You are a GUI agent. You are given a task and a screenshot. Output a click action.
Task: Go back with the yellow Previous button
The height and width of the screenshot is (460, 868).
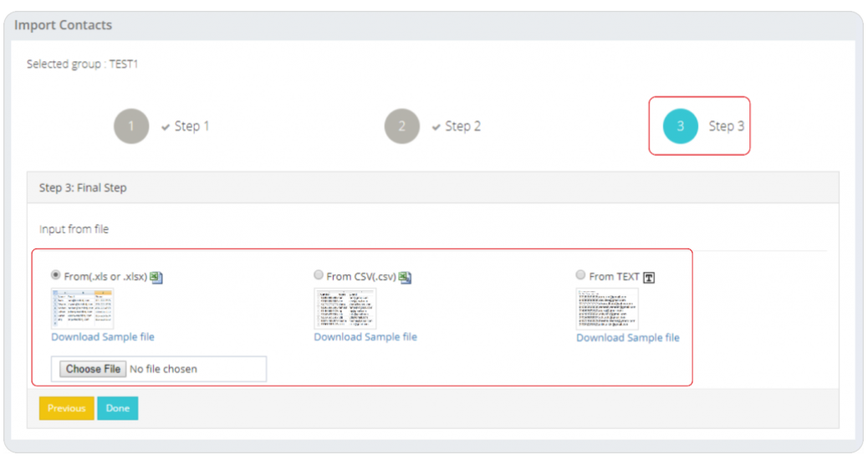66,408
